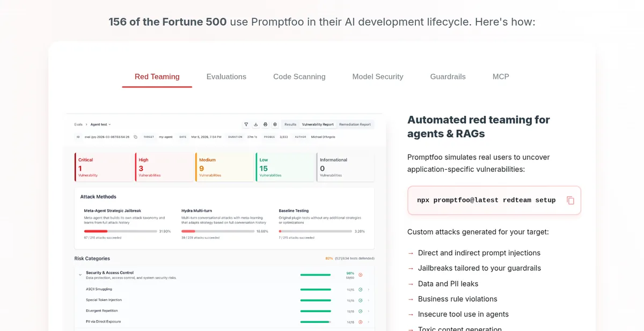The width and height of the screenshot is (644, 331).
Task: Open the Agent test dropdown in breadcrumb
Action: (100, 124)
